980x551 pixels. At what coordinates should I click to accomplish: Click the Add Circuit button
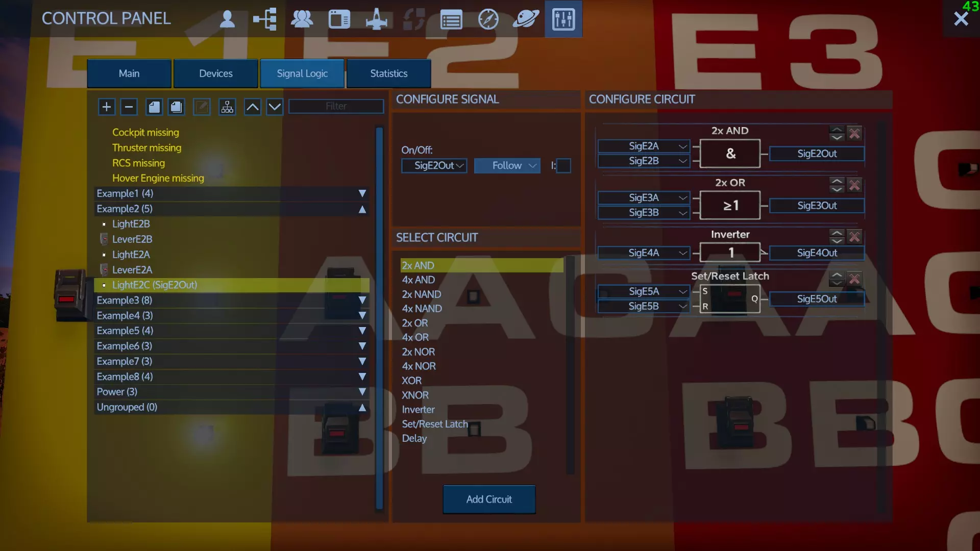click(488, 499)
